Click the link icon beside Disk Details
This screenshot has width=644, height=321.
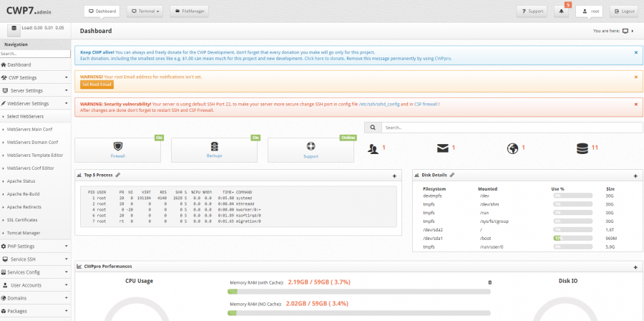452,175
